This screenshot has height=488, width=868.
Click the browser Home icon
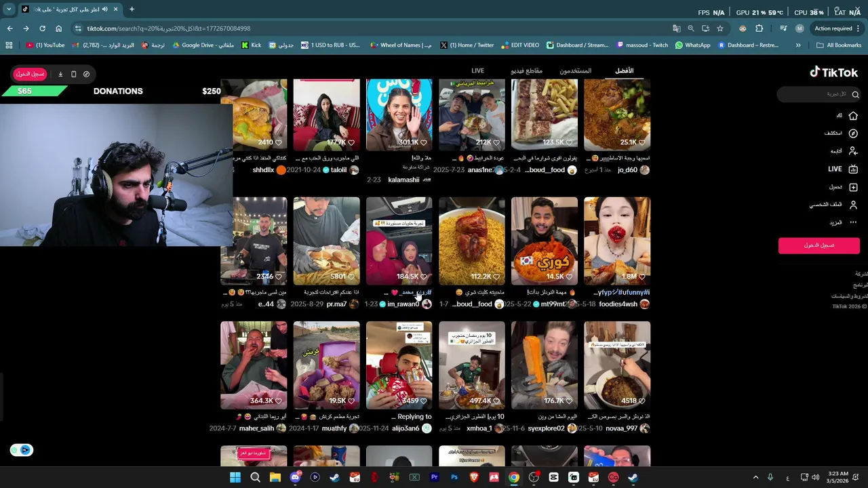tap(58, 28)
